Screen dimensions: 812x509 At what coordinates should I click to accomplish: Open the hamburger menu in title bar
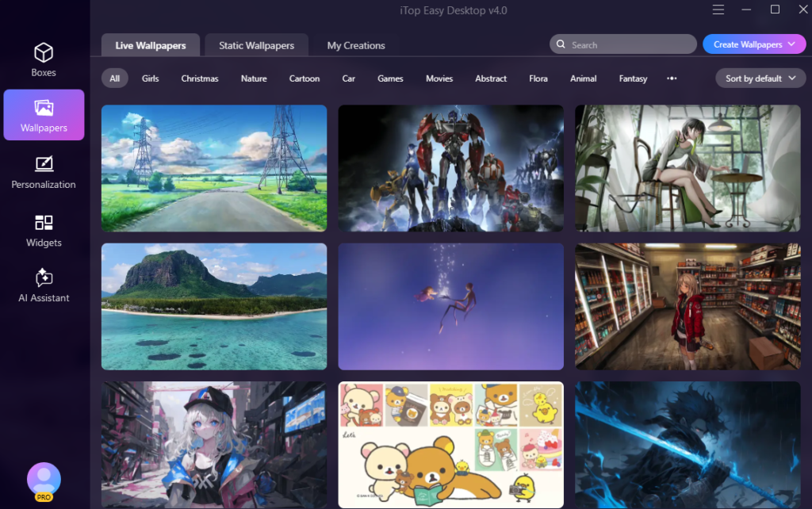(718, 10)
